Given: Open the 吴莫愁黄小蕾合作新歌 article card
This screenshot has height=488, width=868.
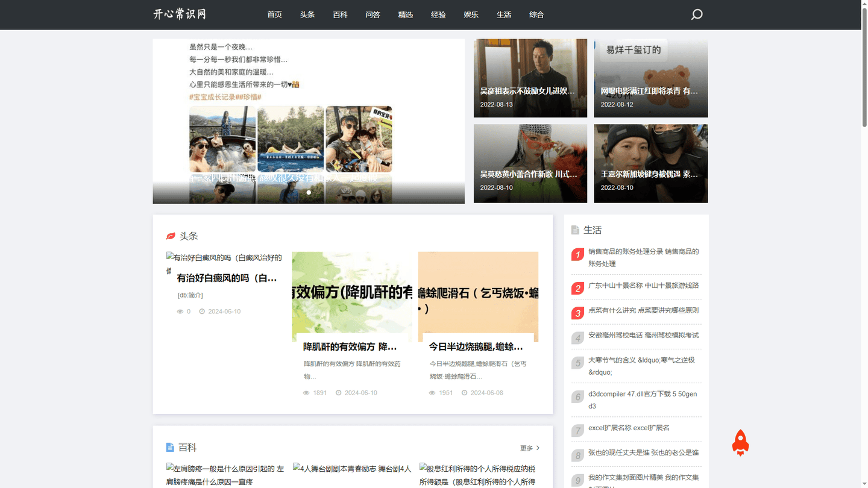Looking at the screenshot, I should tap(530, 163).
